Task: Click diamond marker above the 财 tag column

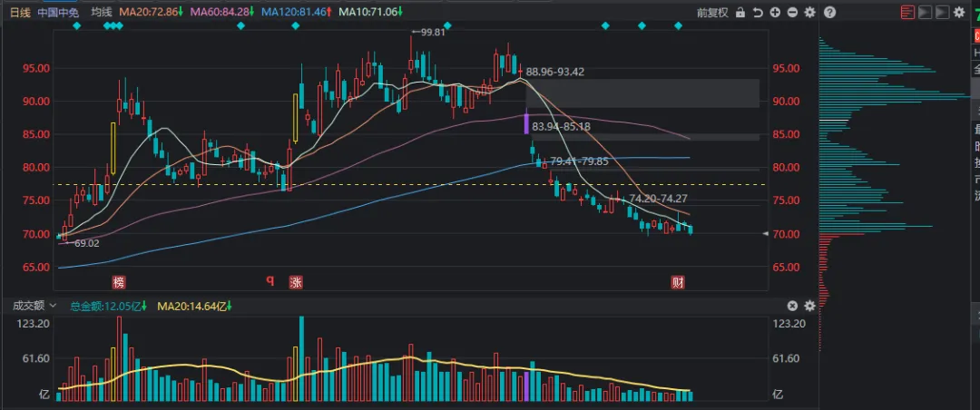Action: click(x=678, y=25)
